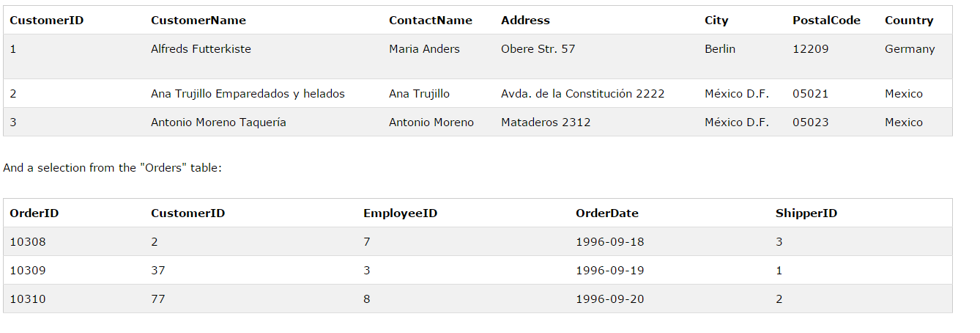Screen dimensions: 980x333
Task: Select postal code 12209
Action: [x=811, y=49]
